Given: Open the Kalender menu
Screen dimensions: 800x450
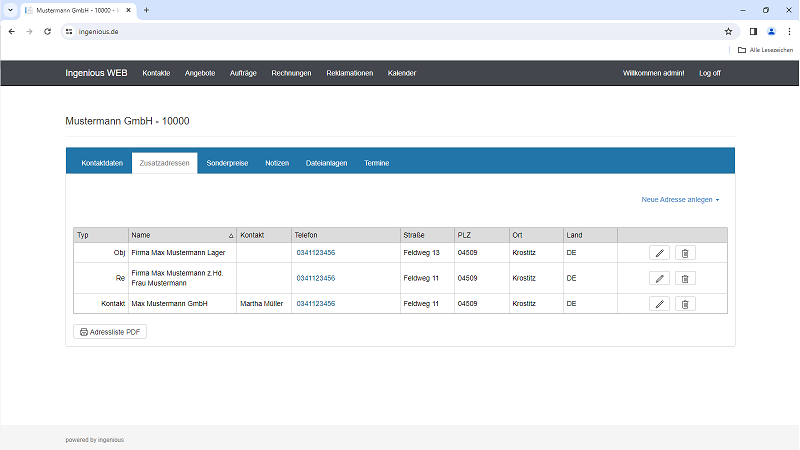Looking at the screenshot, I should [402, 73].
